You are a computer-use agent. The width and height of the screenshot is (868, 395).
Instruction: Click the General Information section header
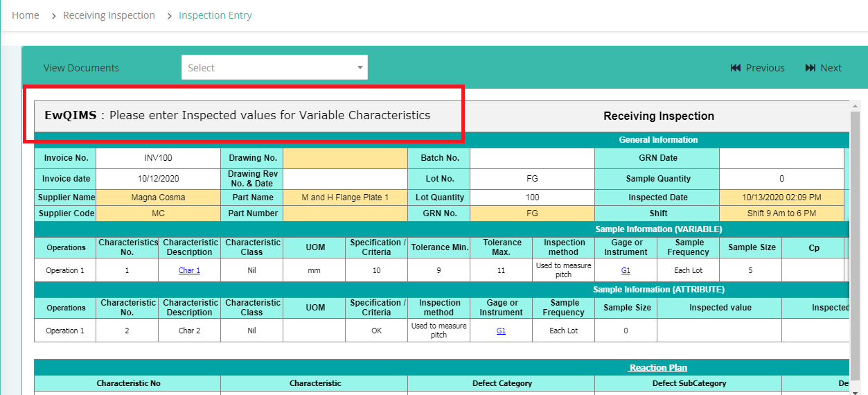coord(658,140)
